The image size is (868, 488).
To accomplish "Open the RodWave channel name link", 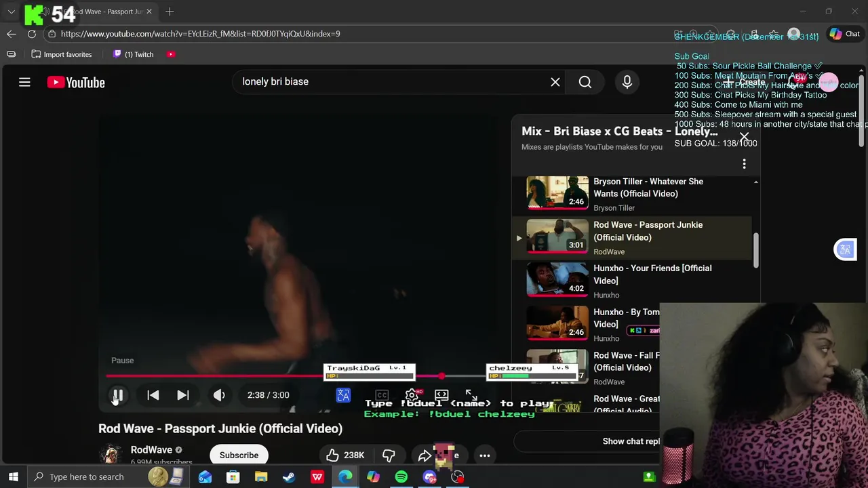I will (x=151, y=450).
